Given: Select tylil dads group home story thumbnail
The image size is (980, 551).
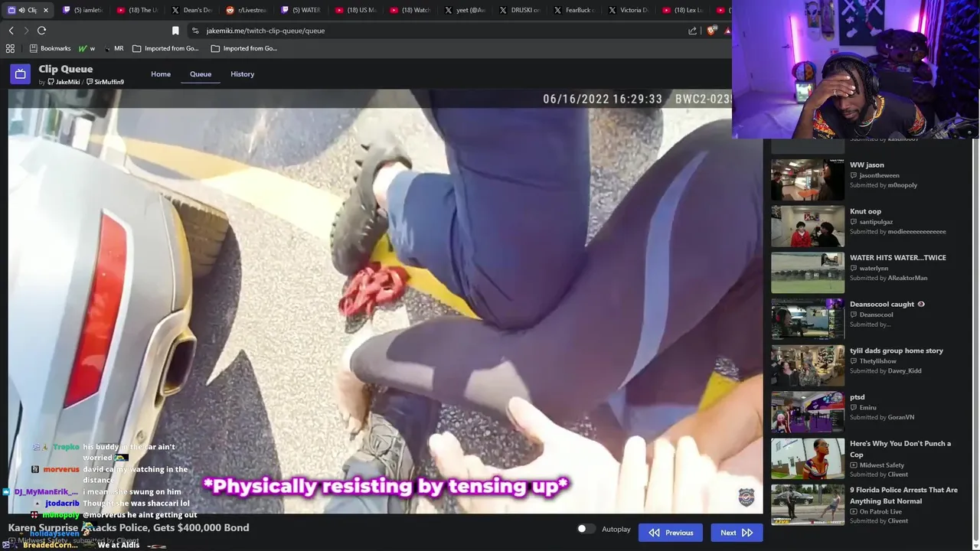Looking at the screenshot, I should pyautogui.click(x=808, y=365).
